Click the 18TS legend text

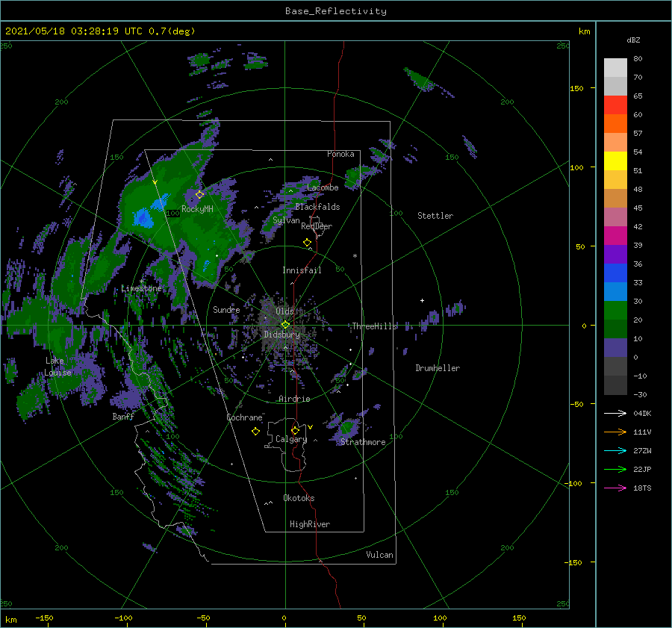click(642, 488)
